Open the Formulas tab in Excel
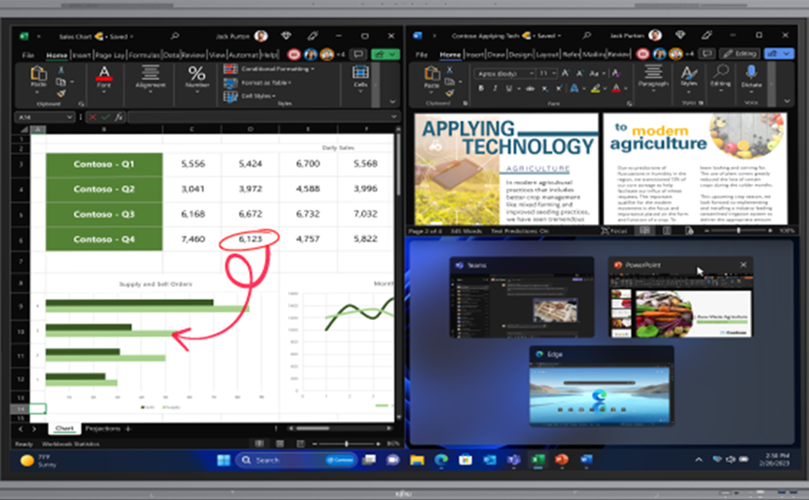809x500 pixels. pyautogui.click(x=143, y=55)
